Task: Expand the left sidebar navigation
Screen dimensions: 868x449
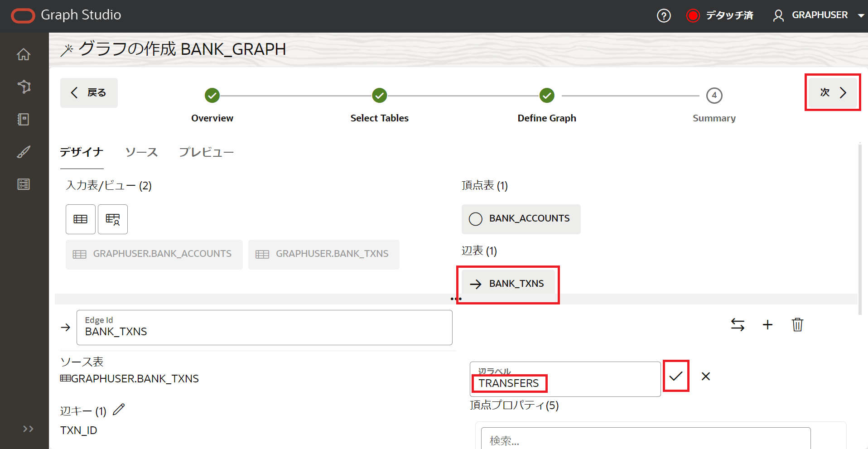Action: 28,429
